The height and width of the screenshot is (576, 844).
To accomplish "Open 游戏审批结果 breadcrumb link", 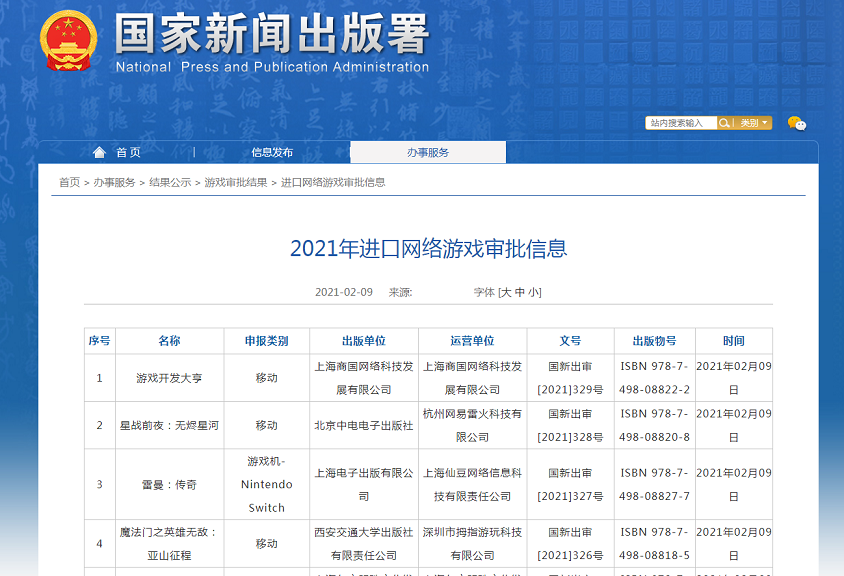I will click(x=236, y=182).
